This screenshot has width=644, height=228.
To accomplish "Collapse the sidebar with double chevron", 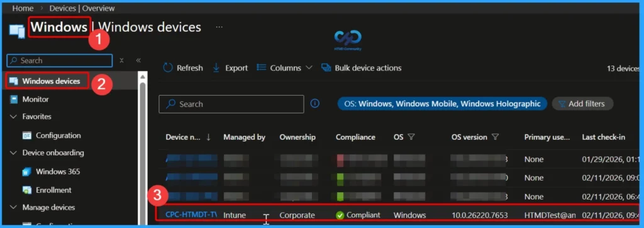I will (138, 60).
